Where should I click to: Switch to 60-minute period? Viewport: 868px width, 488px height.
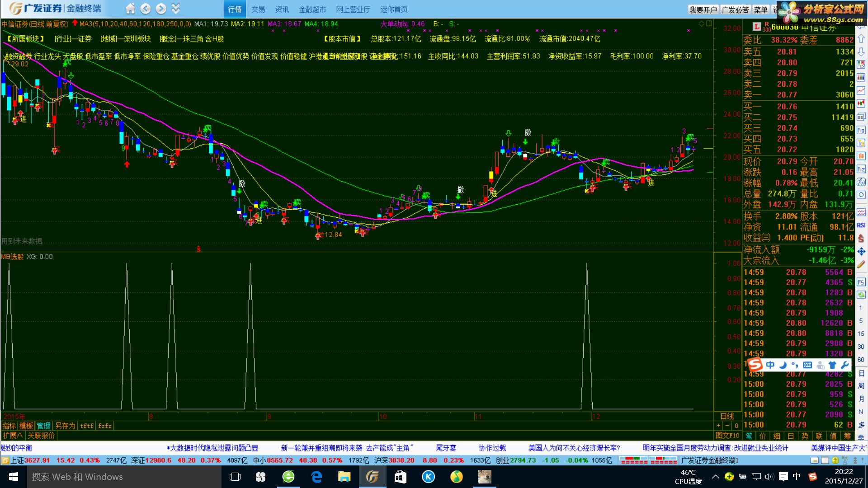[861, 360]
